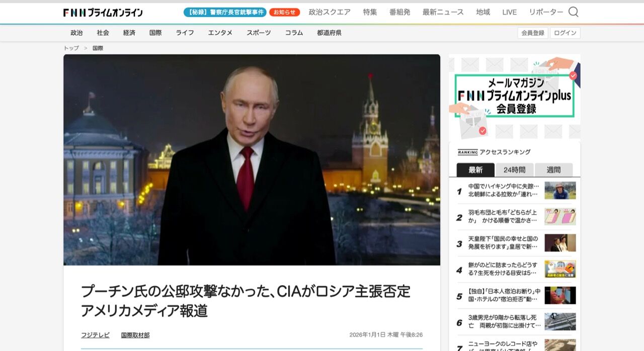Open the 【秘録】警察庁長官銃撃事件 banner
The image size is (644, 351).
(x=225, y=12)
